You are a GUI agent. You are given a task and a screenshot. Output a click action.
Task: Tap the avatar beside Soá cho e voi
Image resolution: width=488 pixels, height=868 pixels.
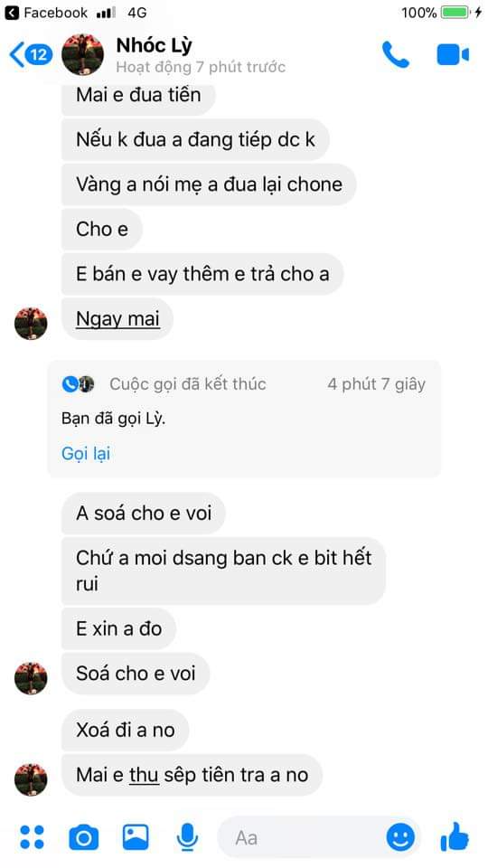[31, 678]
